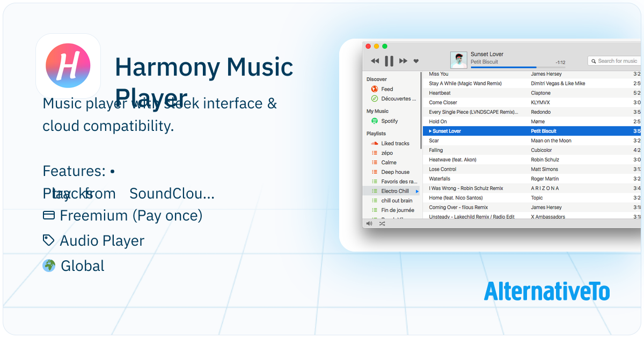
Task: Select the Waterfalls track
Action: pos(532,179)
